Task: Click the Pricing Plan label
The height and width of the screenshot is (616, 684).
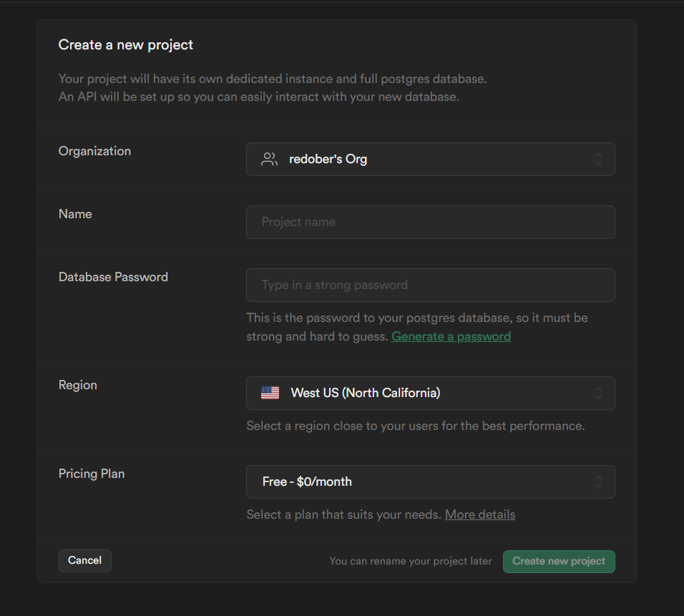Action: (92, 474)
